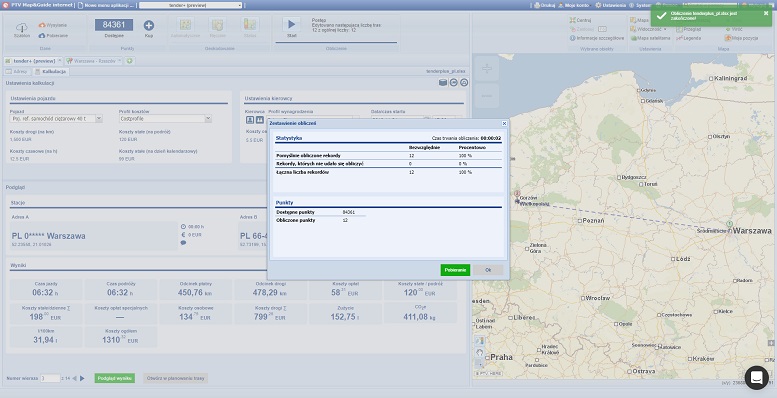Click the Numer wiersza input field
The width and height of the screenshot is (777, 398).
(x=50, y=378)
